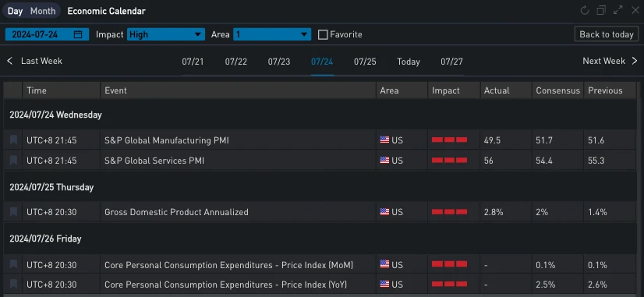The height and width of the screenshot is (297, 644).
Task: Click the refresh icon in title bar
Action: (585, 11)
